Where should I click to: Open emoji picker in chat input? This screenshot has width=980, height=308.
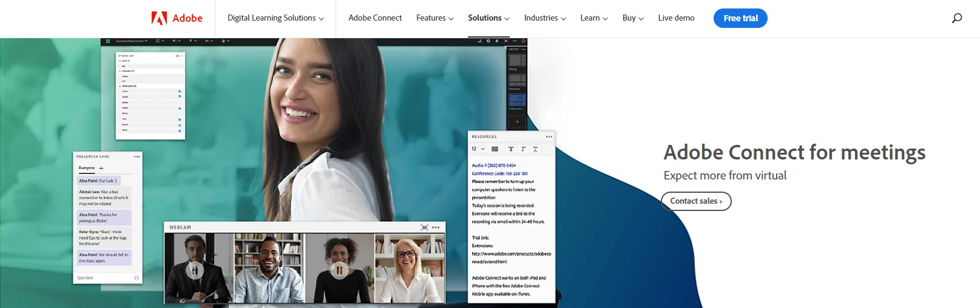[137, 278]
